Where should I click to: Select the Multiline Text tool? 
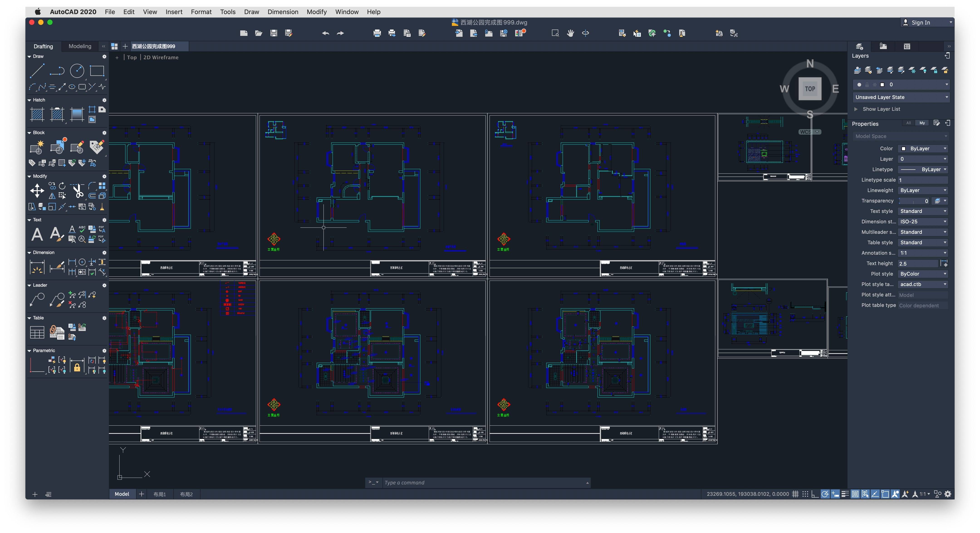[x=37, y=234]
